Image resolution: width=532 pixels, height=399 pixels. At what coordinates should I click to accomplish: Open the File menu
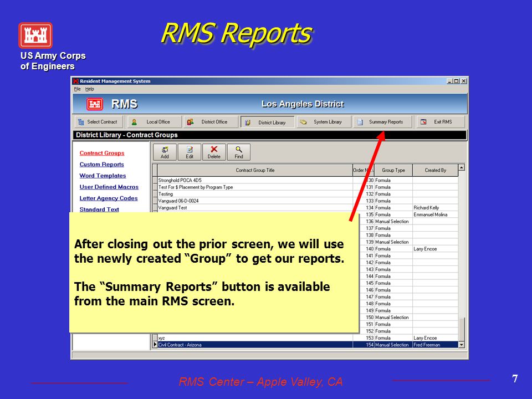78,89
